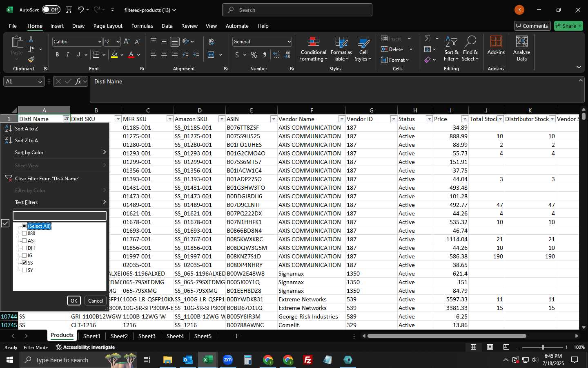This screenshot has height=368, width=588.
Task: Add a new sheet with plus button
Action: coord(236,336)
